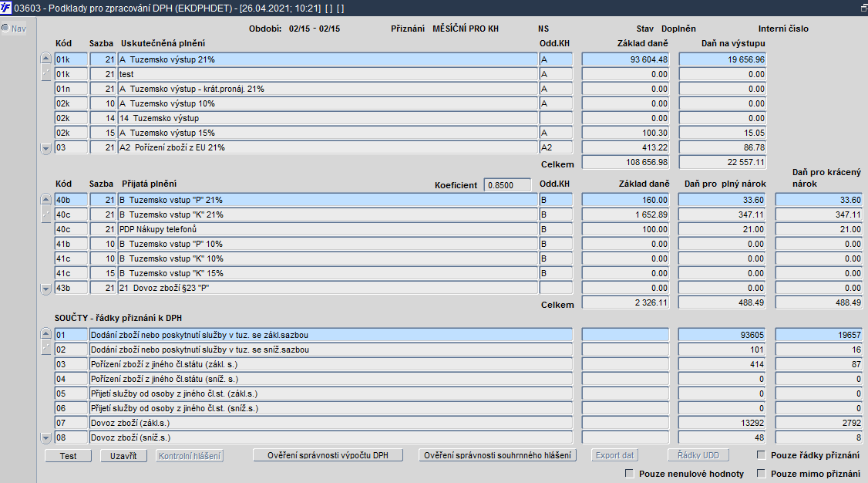Select Pořízení zboží z jiného čl.státu (zákl. s.)
Image resolution: width=868 pixels, height=483 pixels.
[x=331, y=364]
